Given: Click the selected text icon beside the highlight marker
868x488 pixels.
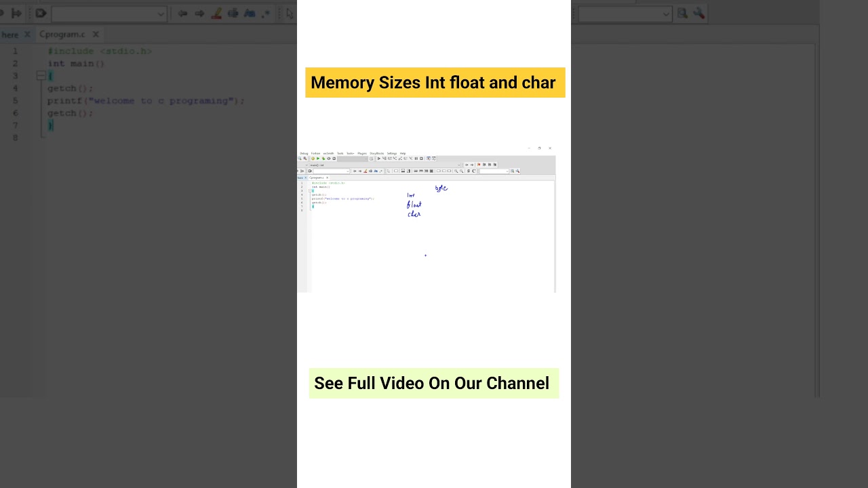Looking at the screenshot, I should coord(233,13).
